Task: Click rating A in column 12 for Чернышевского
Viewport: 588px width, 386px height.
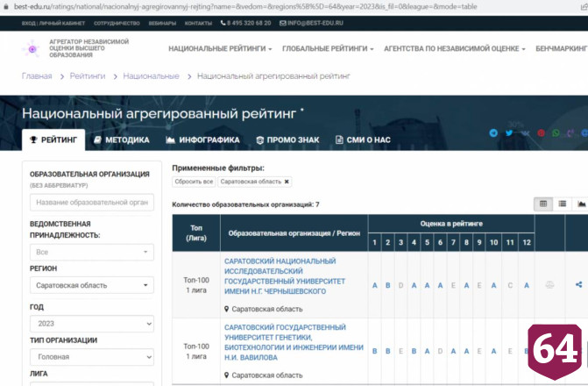Action: click(x=527, y=285)
